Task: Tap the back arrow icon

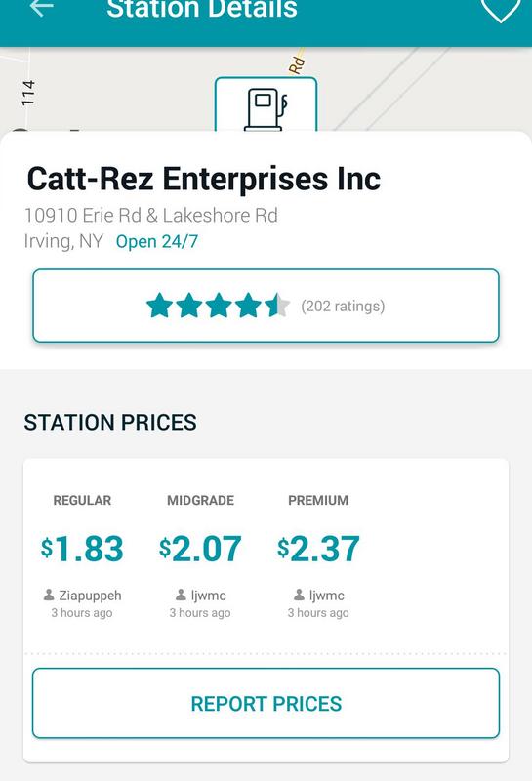Action: pos(41,8)
